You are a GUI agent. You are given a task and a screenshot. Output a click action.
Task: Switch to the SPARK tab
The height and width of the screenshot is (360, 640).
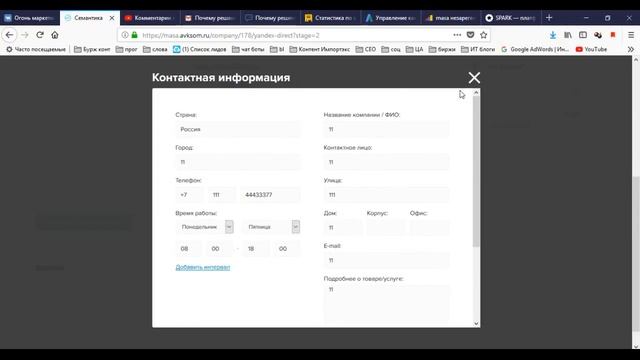pos(511,18)
